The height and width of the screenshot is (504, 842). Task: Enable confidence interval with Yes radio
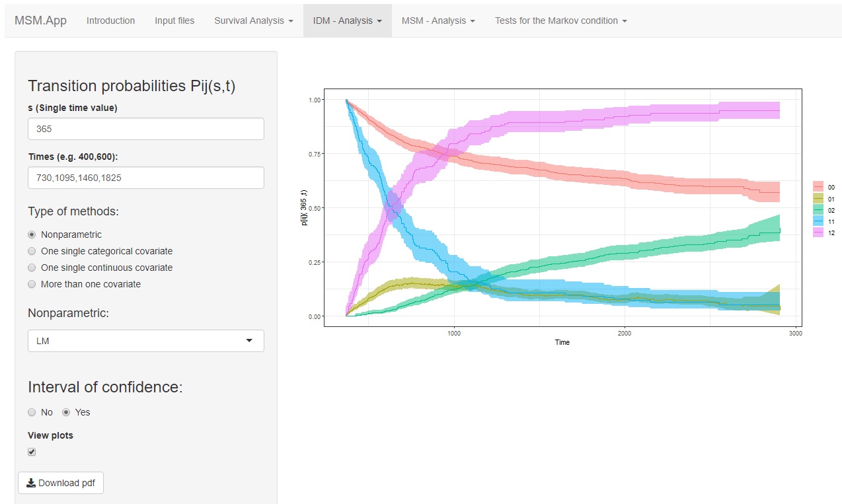click(x=66, y=412)
